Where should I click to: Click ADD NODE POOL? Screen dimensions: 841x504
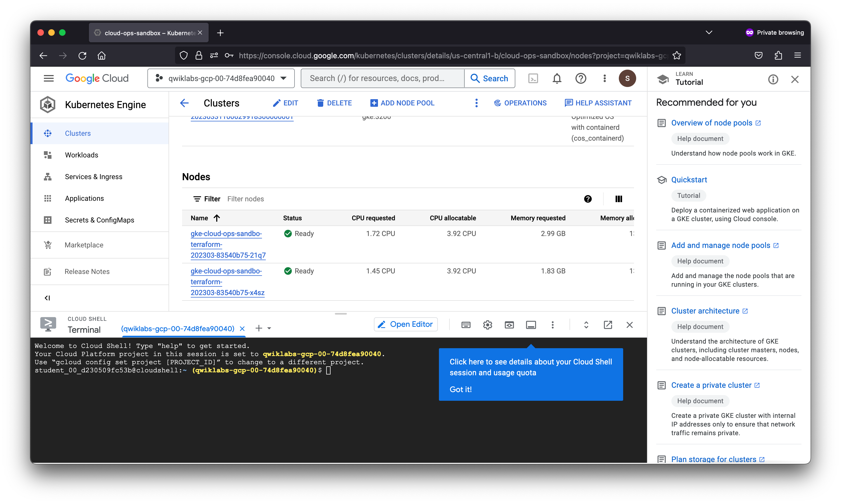402,103
